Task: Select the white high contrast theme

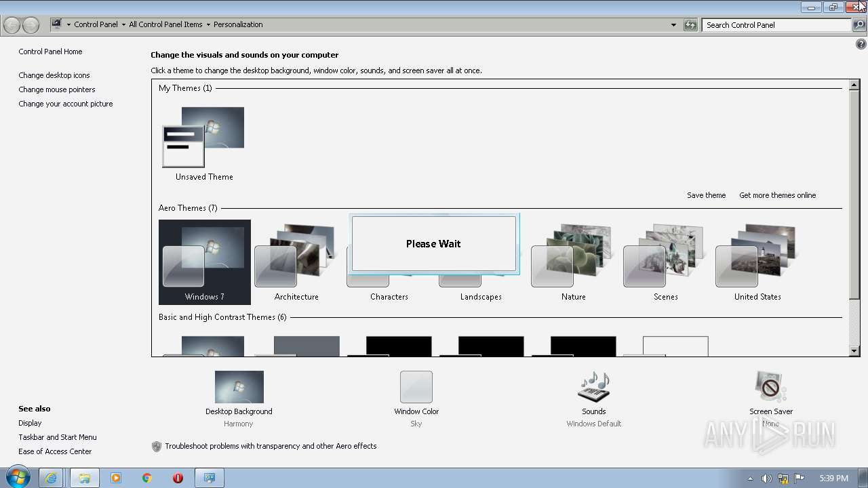Action: coord(665,346)
